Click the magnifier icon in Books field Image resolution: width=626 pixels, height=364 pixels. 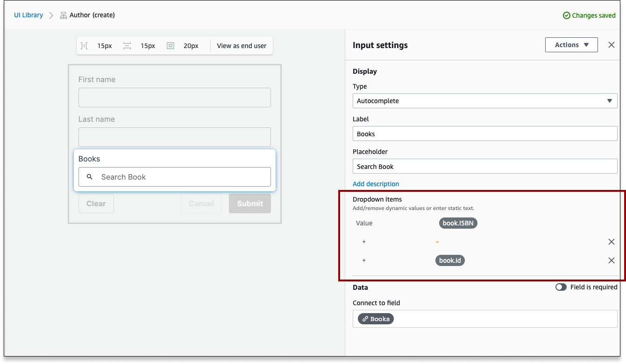click(90, 177)
